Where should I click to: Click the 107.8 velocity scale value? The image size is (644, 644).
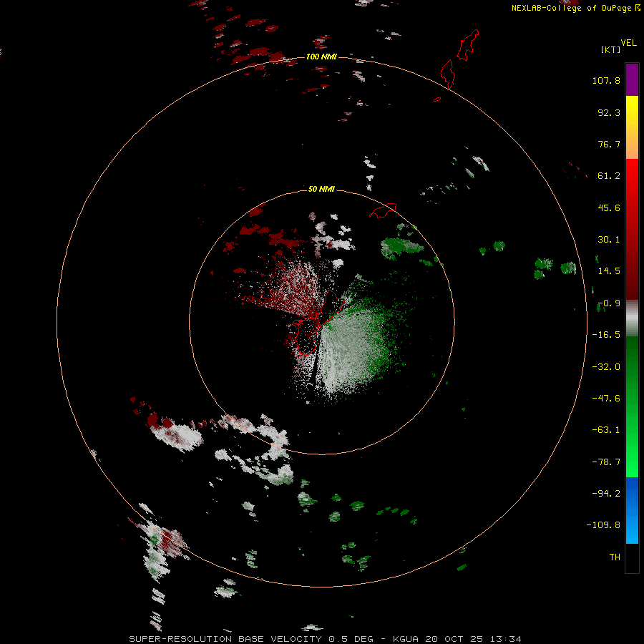tap(606, 81)
